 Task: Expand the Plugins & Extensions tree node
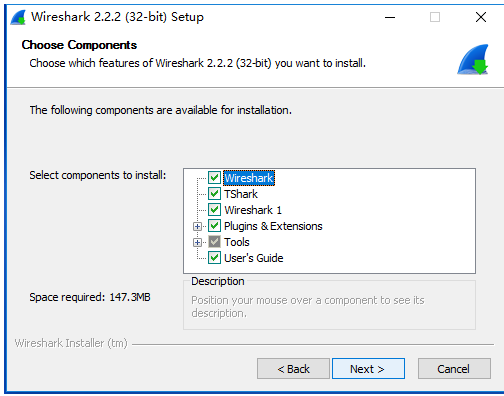(x=197, y=226)
